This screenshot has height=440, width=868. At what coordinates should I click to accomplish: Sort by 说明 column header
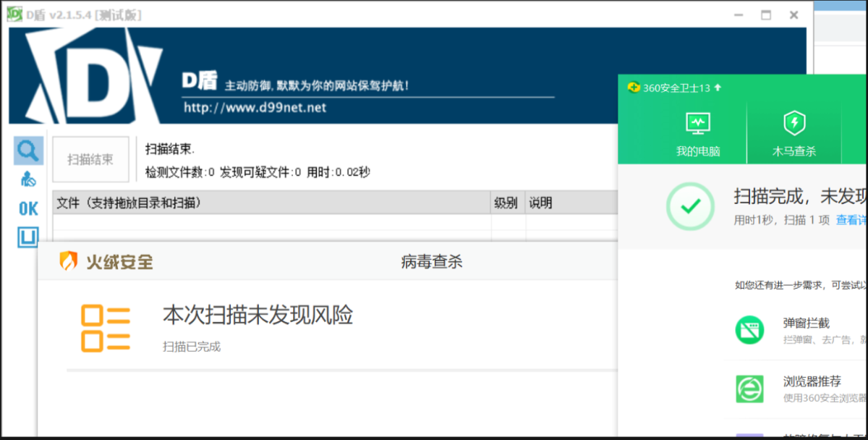click(x=571, y=203)
